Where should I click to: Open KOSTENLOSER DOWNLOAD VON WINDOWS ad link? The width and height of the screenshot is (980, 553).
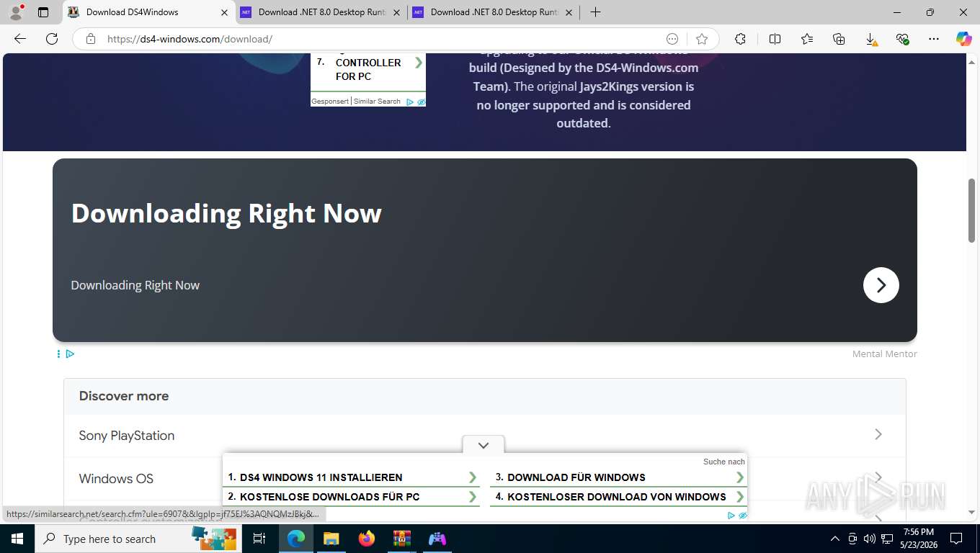point(616,497)
